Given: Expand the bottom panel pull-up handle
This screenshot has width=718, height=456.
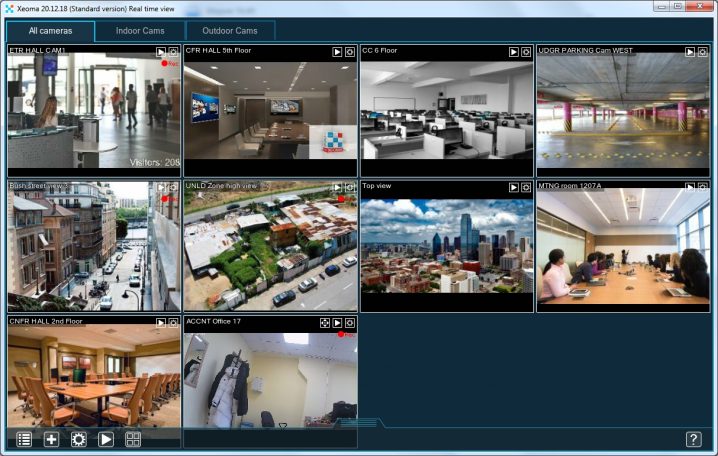Looking at the screenshot, I should [359, 423].
